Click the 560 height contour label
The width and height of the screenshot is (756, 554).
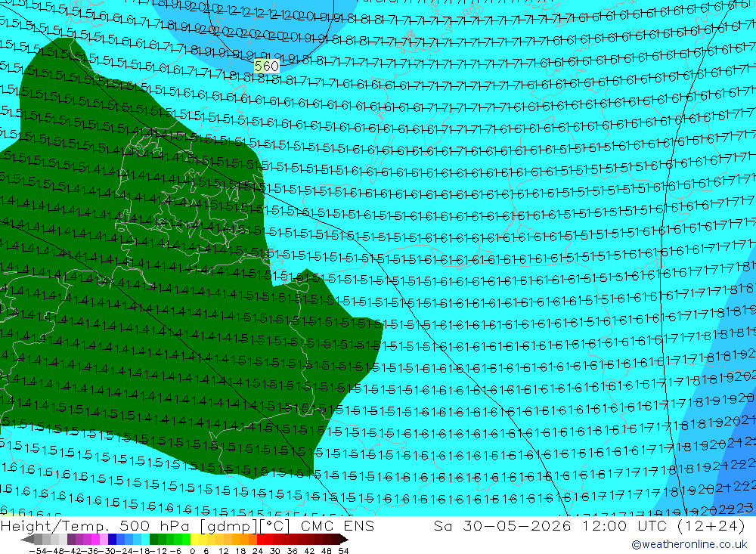click(x=267, y=66)
